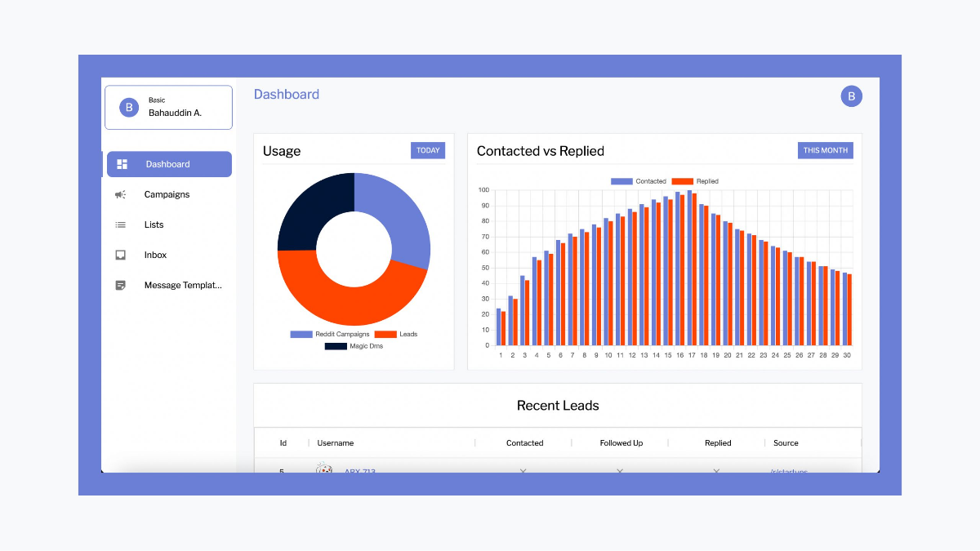This screenshot has height=551, width=980.
Task: Click the tallest bar at day 17
Action: [x=689, y=268]
